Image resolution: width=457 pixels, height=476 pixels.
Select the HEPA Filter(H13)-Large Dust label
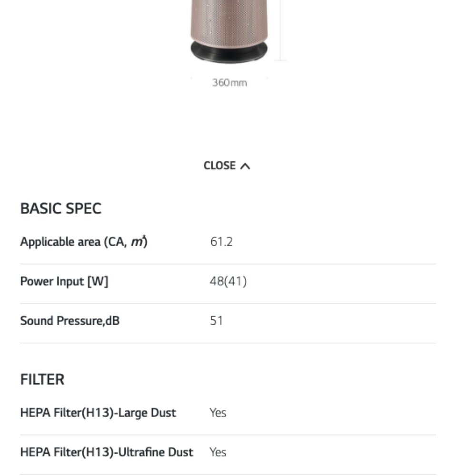98,413
